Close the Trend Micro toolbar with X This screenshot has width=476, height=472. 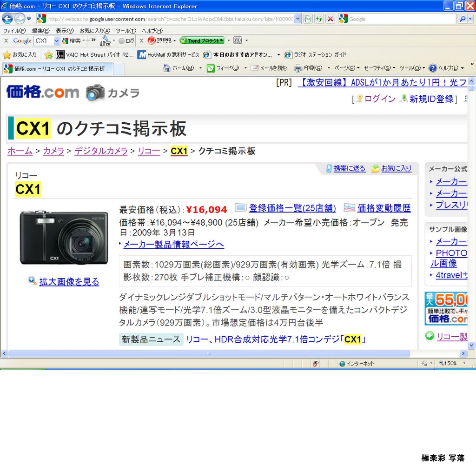tap(141, 40)
